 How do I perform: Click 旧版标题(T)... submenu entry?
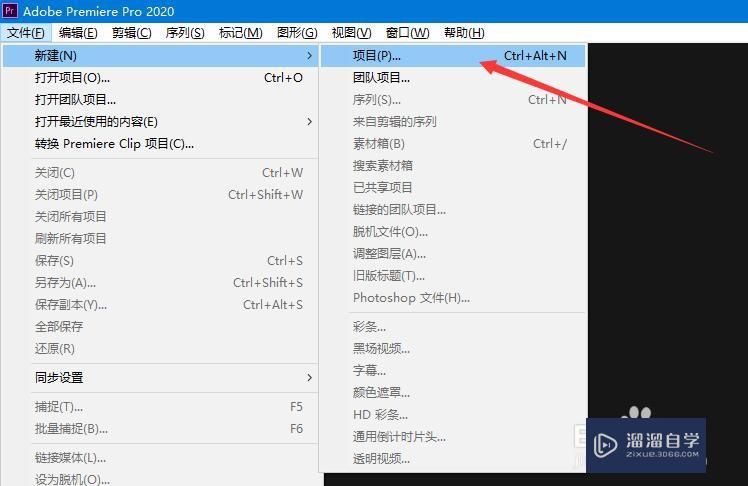pos(453,275)
